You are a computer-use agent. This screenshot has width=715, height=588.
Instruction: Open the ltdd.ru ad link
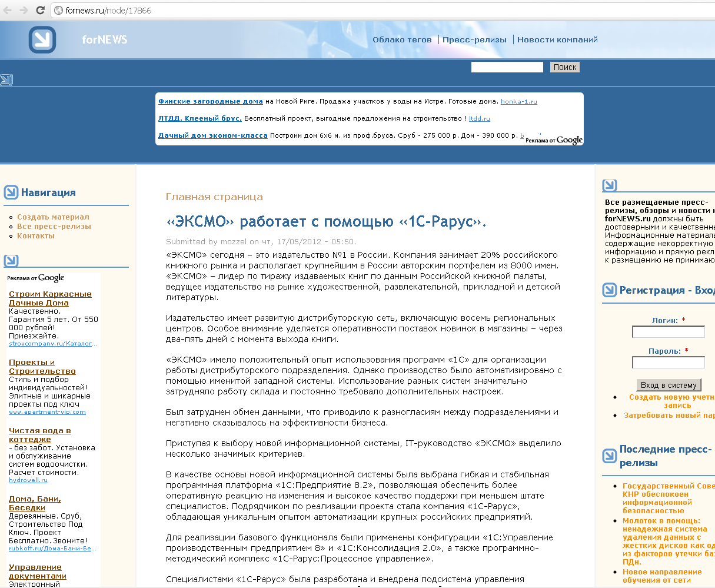(480, 118)
